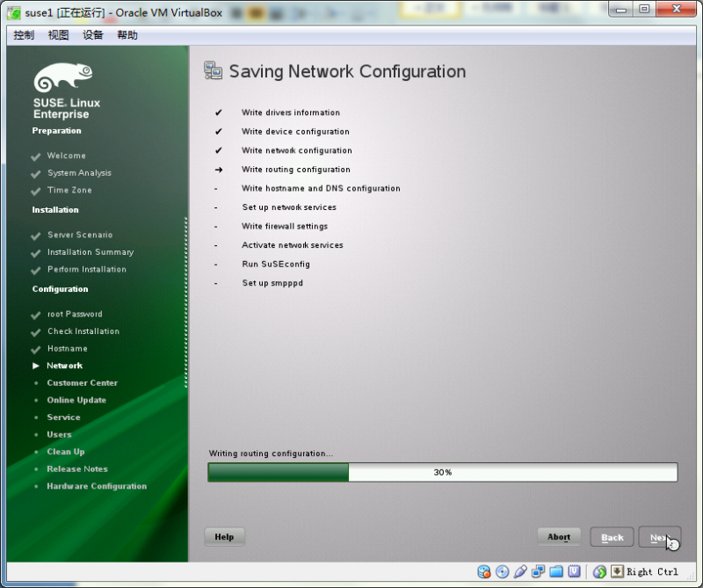The image size is (703, 588).
Task: Click the network adapters icon in the status bar
Action: (538, 571)
